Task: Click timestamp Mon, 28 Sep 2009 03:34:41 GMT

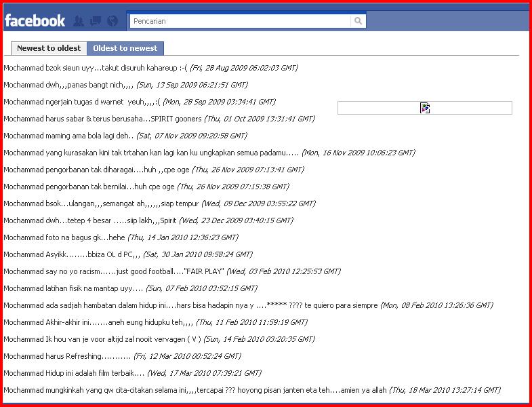Action: 219,102
